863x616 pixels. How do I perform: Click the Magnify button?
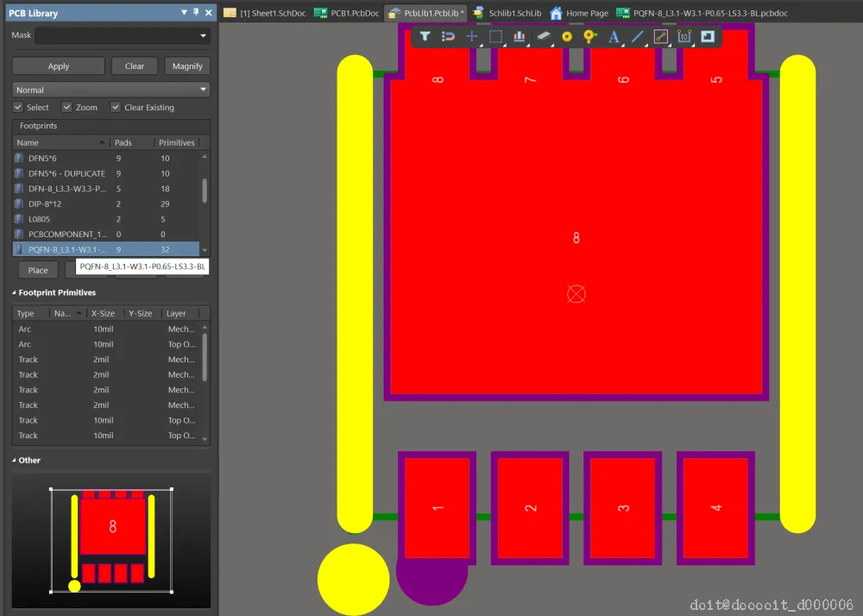[187, 66]
